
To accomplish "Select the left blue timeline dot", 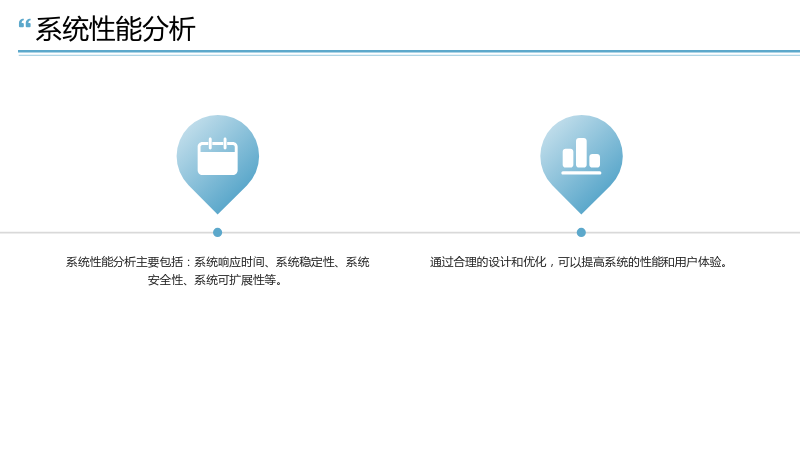I will (x=217, y=233).
